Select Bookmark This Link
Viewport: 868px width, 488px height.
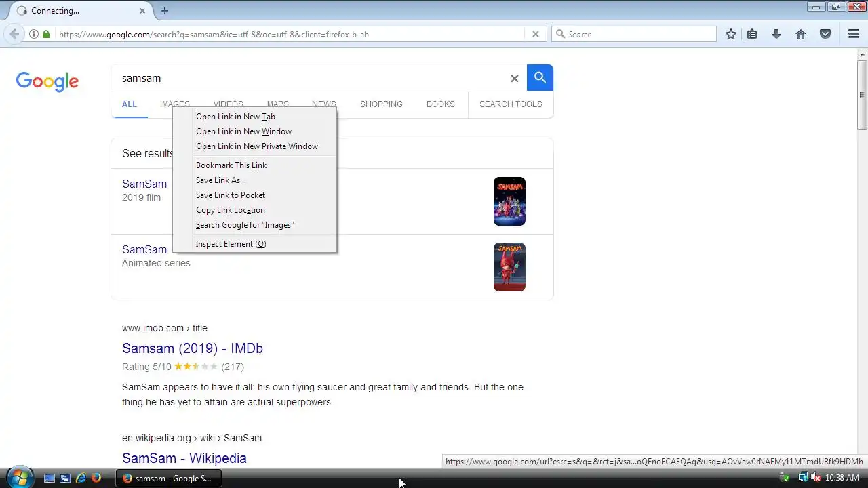255,165
